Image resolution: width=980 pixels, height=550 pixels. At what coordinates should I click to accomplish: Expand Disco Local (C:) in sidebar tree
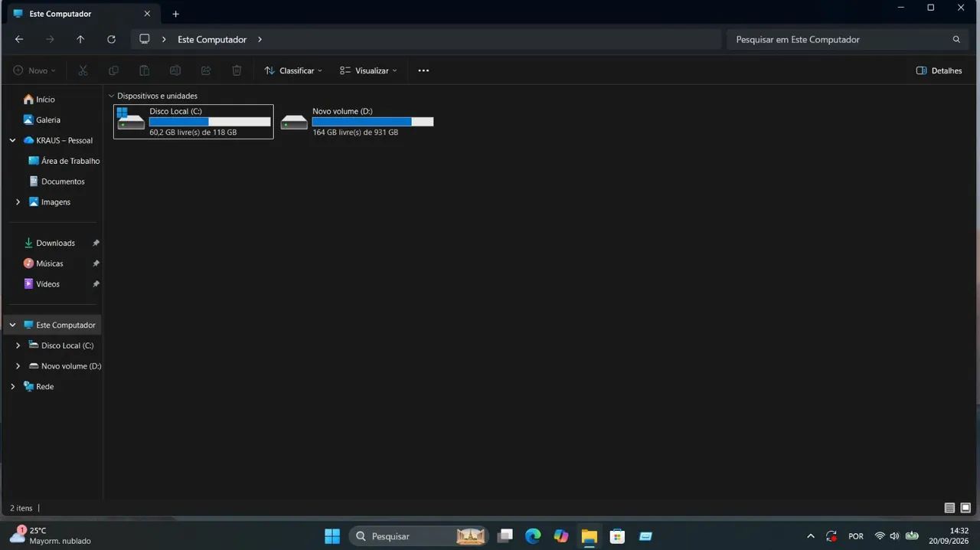pos(18,346)
